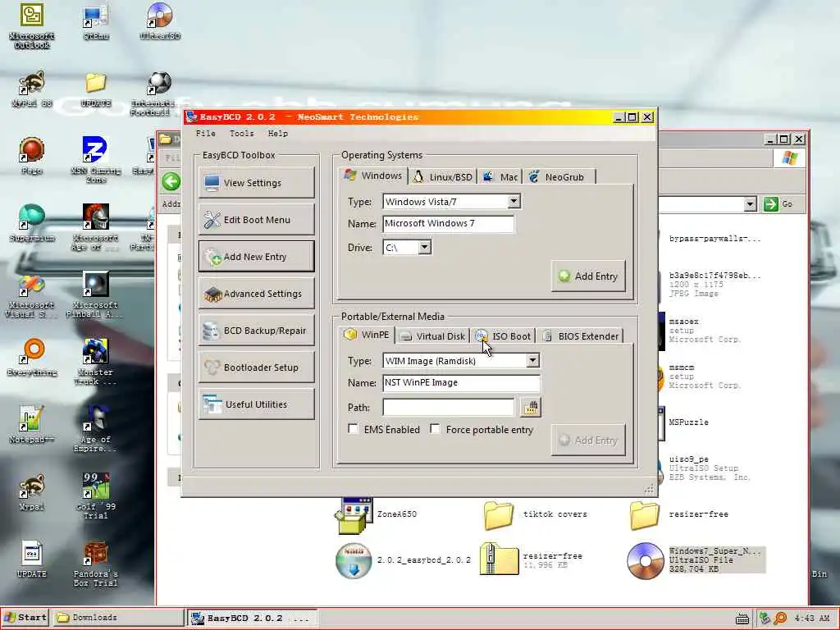Select the ZoneA650 installer icon
This screenshot has height=630, width=840.
354,515
